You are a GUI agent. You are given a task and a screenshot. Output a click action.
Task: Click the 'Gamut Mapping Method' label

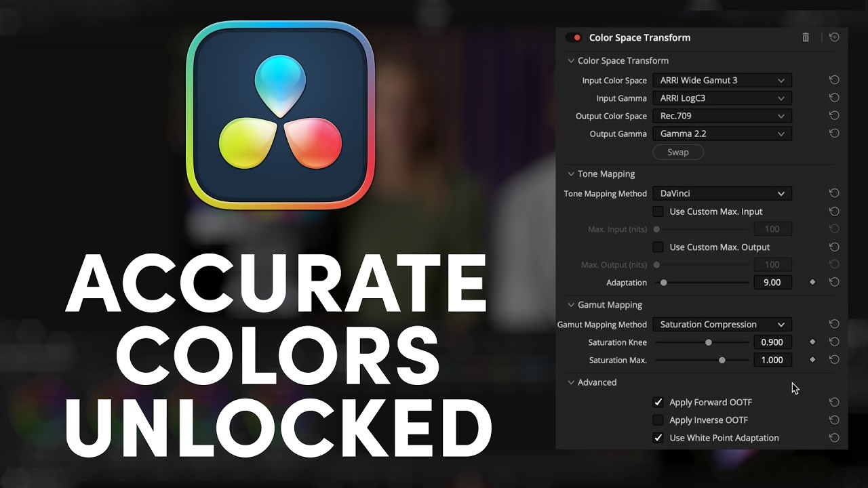click(x=602, y=325)
